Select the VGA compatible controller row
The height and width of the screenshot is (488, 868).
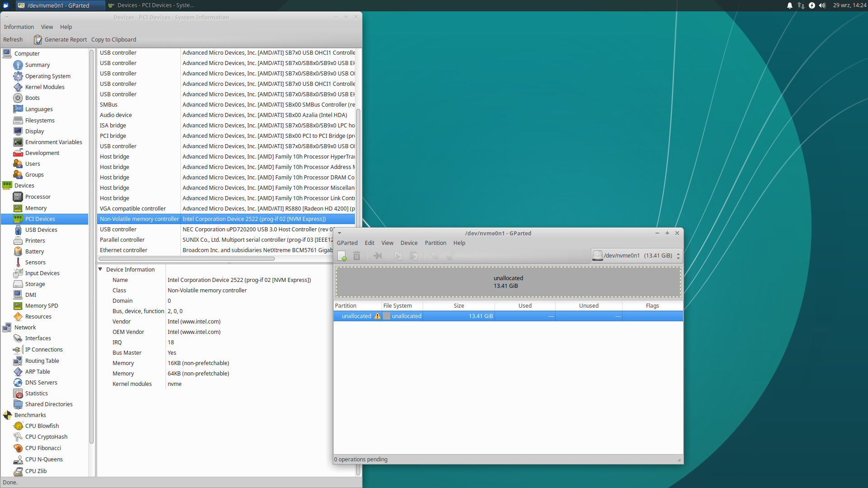coord(226,209)
